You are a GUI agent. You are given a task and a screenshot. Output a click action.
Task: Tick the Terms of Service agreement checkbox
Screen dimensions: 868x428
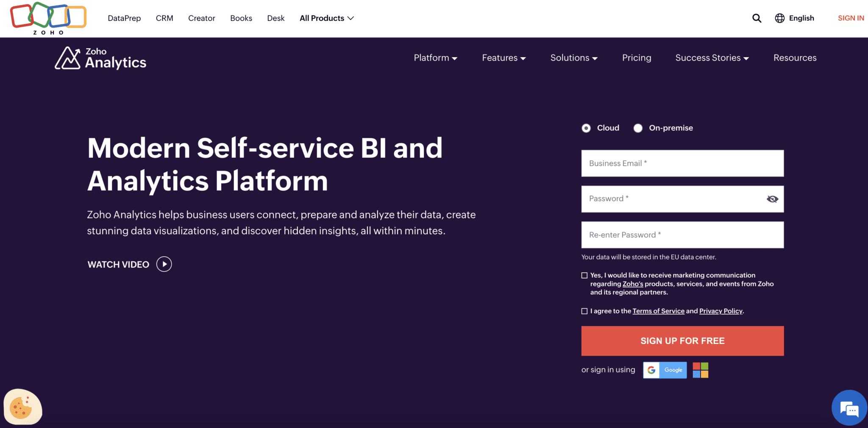click(x=584, y=311)
